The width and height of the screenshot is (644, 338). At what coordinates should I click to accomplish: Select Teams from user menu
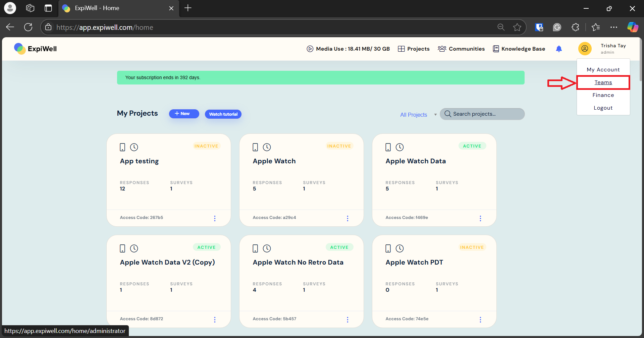603,82
